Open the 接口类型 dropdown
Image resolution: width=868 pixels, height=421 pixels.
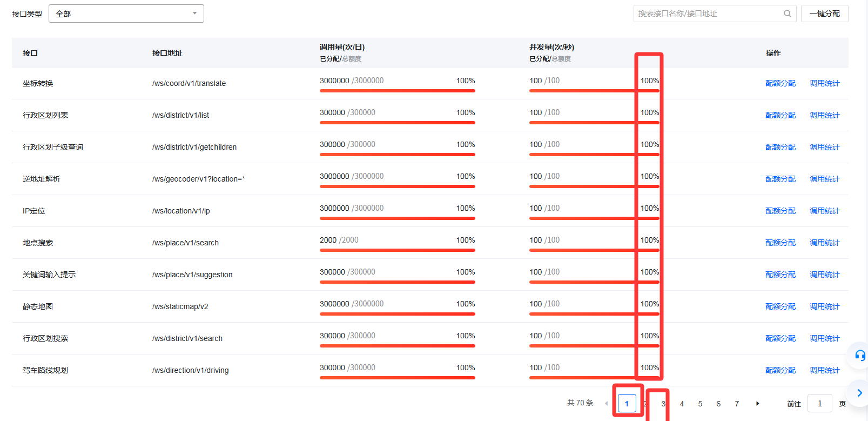[126, 14]
